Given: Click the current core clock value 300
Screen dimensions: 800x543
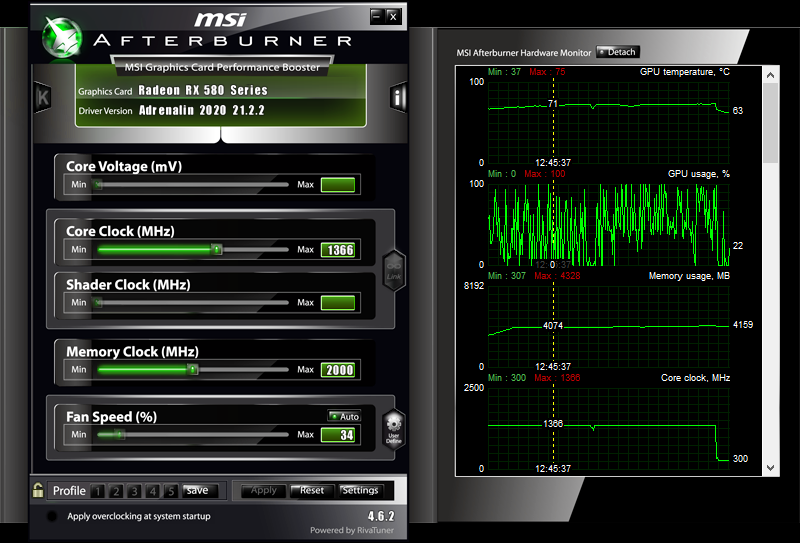Looking at the screenshot, I should [740, 459].
